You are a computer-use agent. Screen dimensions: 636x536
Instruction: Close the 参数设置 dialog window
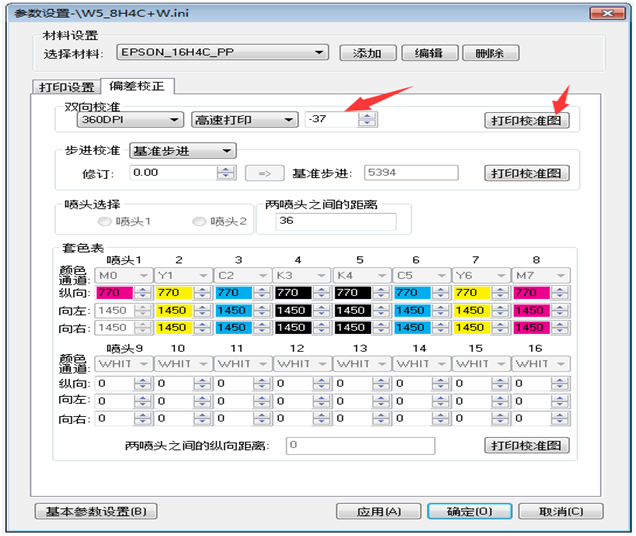click(x=607, y=13)
